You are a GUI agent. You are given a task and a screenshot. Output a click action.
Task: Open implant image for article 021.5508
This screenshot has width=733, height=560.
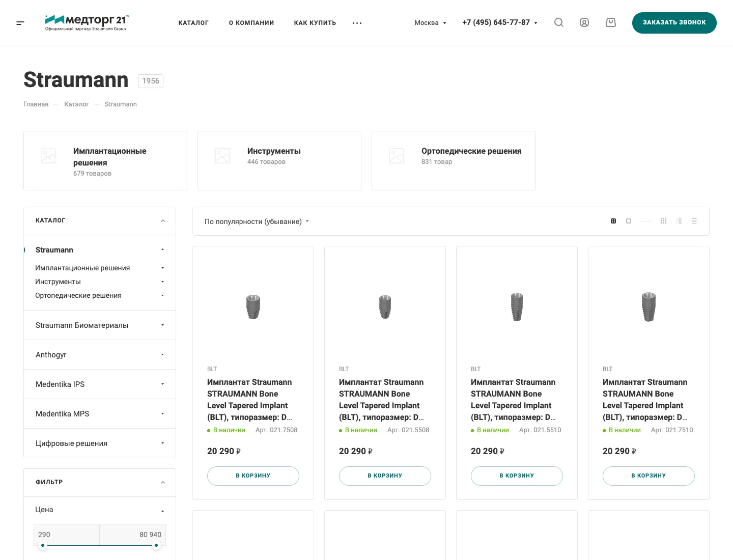pos(385,307)
